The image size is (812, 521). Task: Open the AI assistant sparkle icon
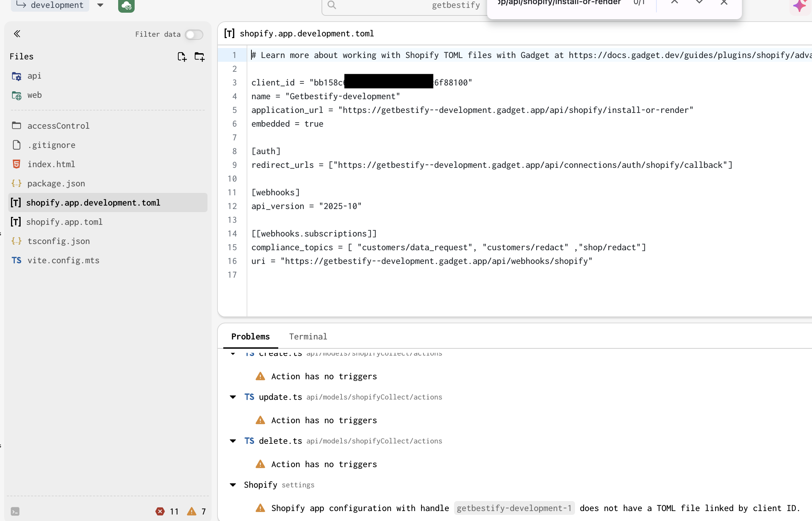click(x=800, y=6)
